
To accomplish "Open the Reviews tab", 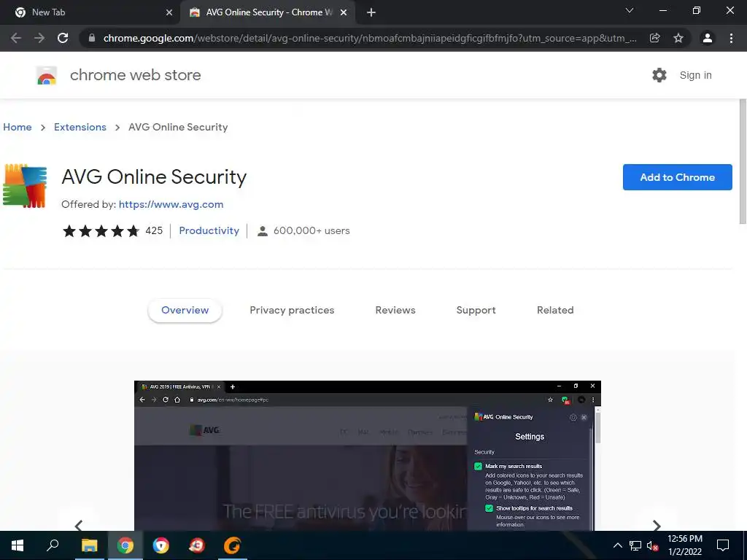I will pyautogui.click(x=395, y=310).
